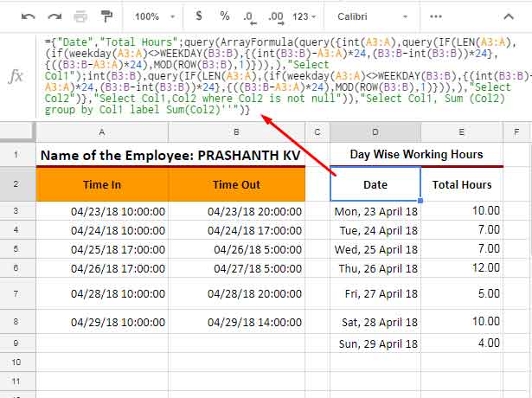Screen dimensions: 532x398
Task: Click the 'Time In' header cell
Action: [102, 184]
